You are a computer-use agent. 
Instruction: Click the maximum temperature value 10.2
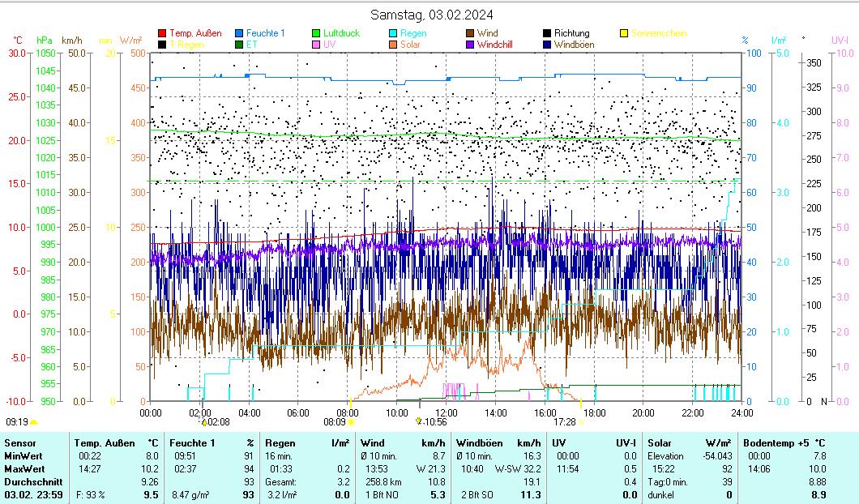150,469
